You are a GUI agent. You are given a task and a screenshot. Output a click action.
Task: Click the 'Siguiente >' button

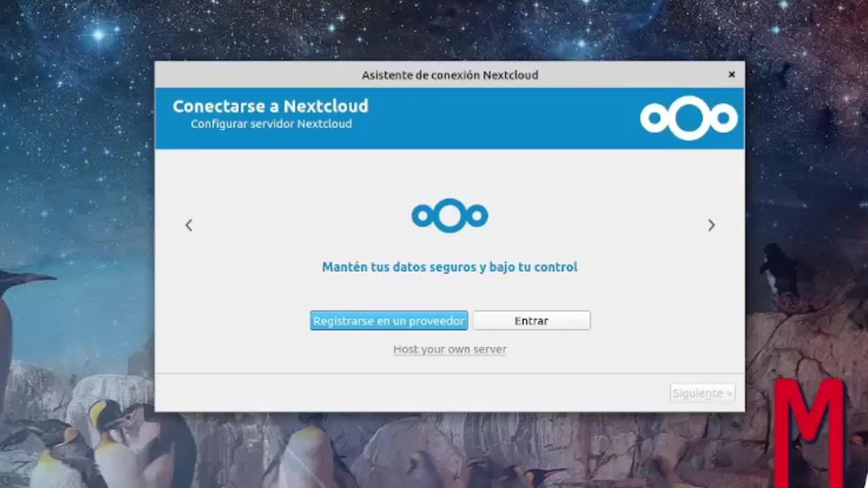tap(703, 393)
